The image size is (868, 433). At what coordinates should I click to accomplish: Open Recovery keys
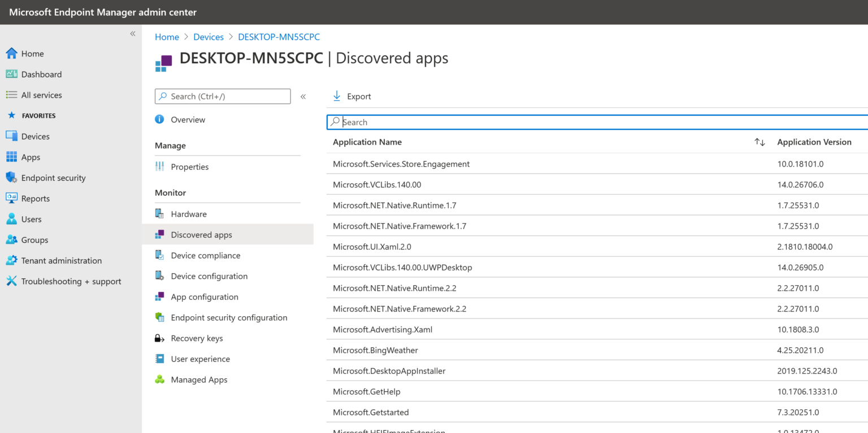tap(197, 338)
